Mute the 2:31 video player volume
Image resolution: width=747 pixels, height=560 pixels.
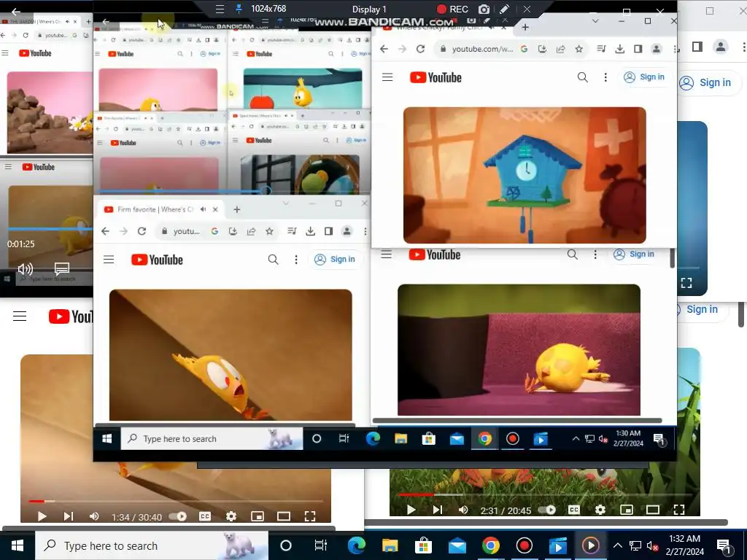(463, 510)
